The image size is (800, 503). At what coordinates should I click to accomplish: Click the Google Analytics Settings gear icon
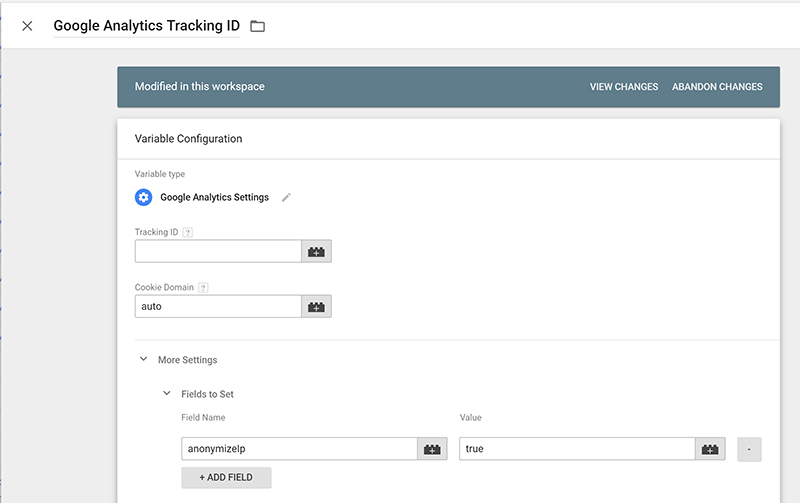click(143, 197)
